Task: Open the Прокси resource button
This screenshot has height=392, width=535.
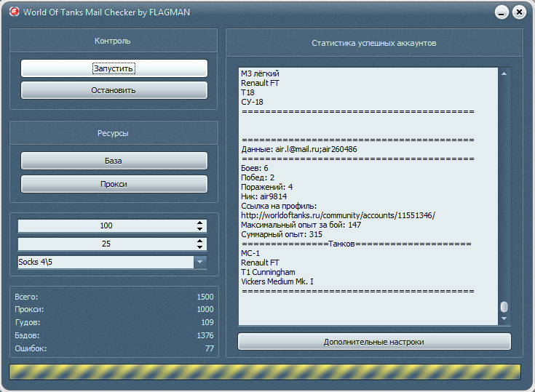Action: click(114, 184)
